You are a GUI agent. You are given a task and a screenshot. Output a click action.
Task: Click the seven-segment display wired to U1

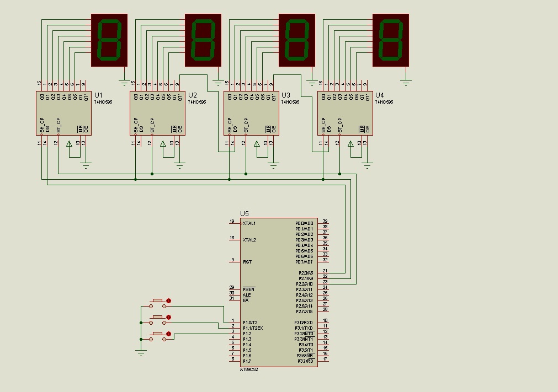(109, 40)
